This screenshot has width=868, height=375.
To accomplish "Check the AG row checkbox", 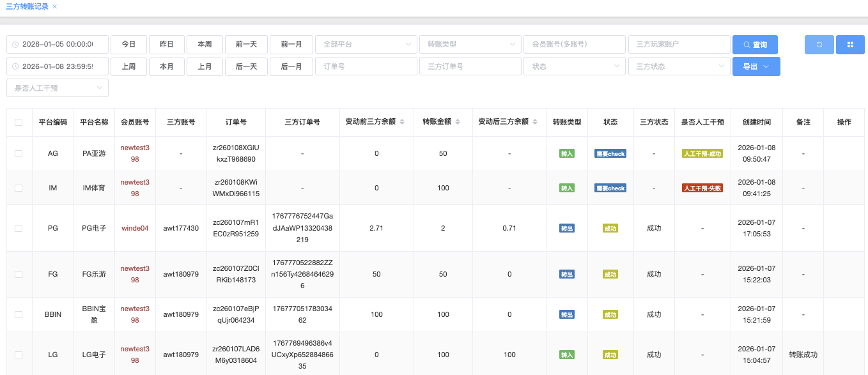I will click(19, 154).
